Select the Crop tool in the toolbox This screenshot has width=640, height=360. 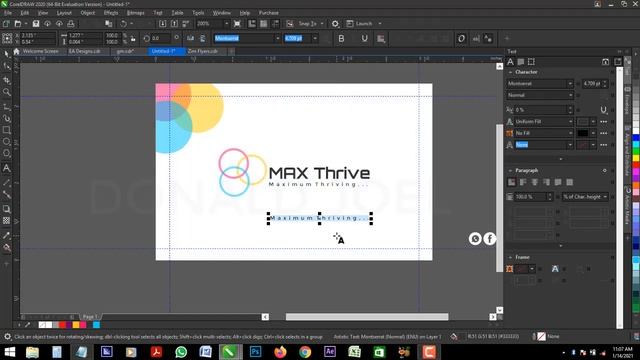7,80
